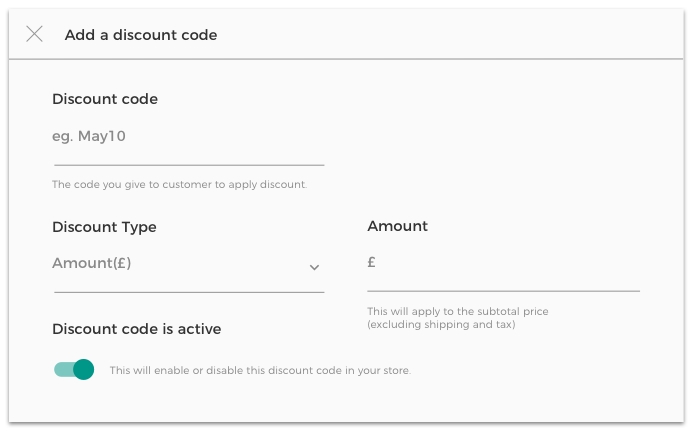Click the teal knob on the active toggle

pyautogui.click(x=84, y=370)
